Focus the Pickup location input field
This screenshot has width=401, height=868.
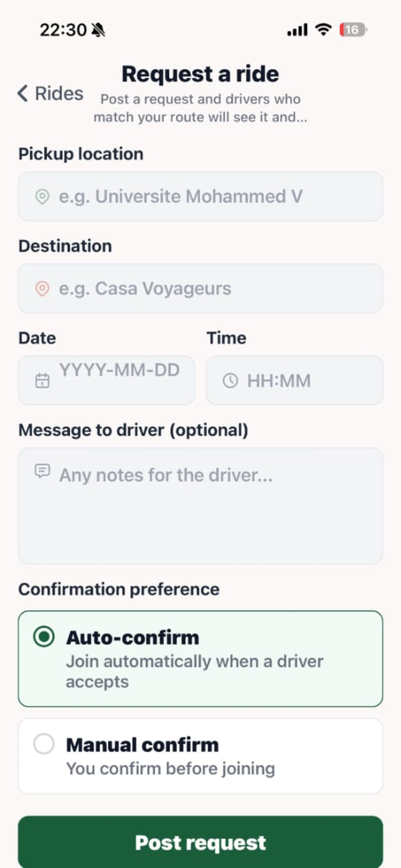click(x=200, y=196)
